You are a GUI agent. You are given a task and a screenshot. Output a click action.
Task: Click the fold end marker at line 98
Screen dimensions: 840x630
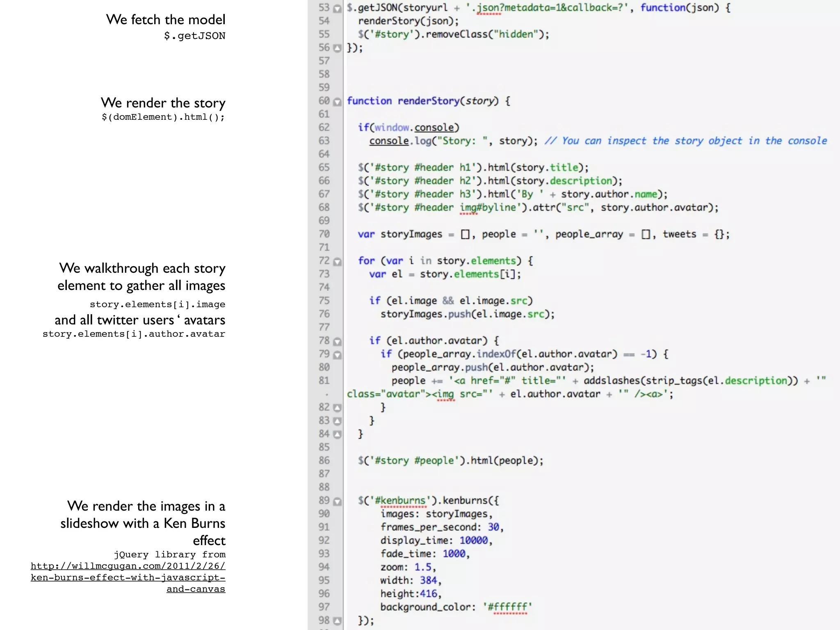tap(337, 621)
